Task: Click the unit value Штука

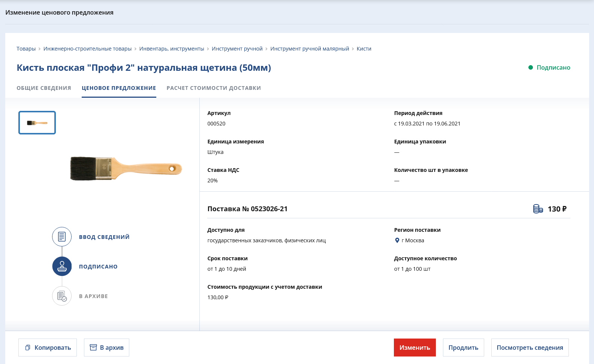Action: coord(215,152)
